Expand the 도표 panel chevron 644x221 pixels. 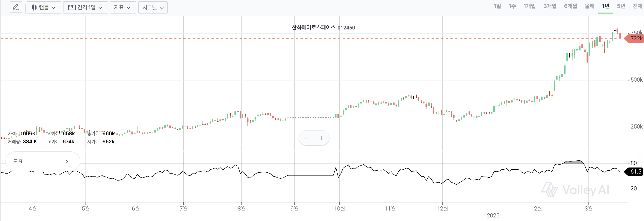[x=67, y=162]
